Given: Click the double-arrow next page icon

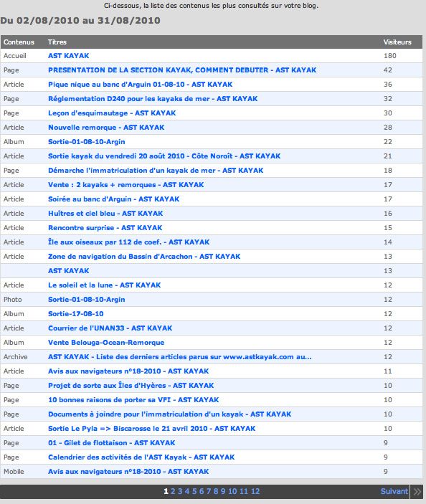Looking at the screenshot, I should point(417,492).
